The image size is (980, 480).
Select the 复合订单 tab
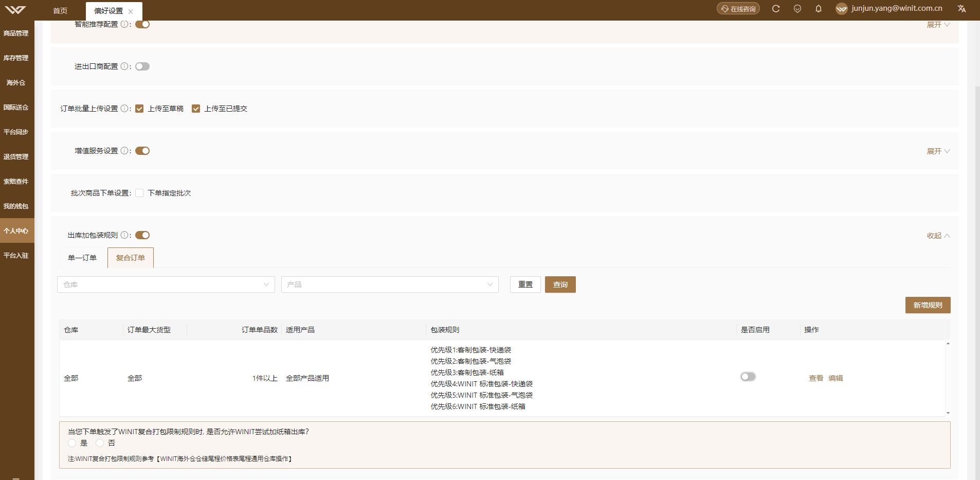click(x=131, y=258)
